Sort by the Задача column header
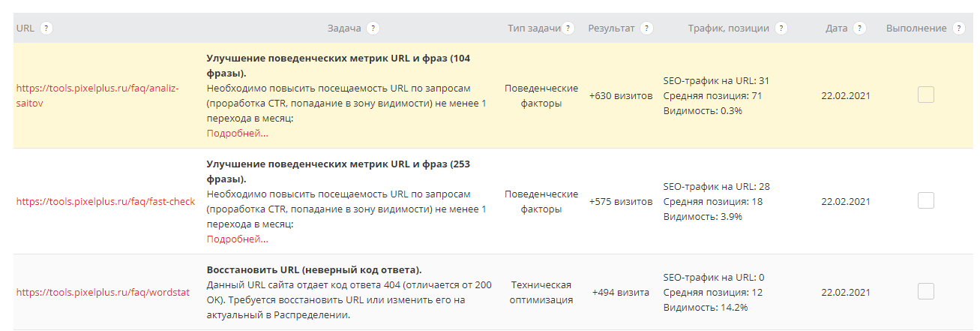 coord(344,28)
